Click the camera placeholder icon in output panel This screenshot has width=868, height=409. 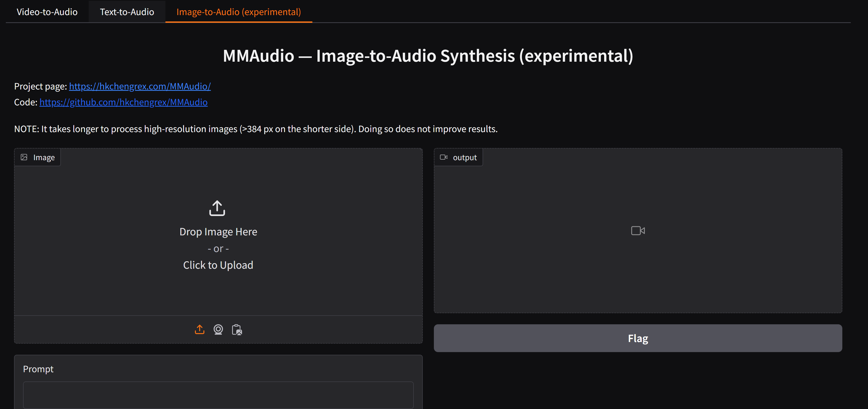(x=637, y=231)
